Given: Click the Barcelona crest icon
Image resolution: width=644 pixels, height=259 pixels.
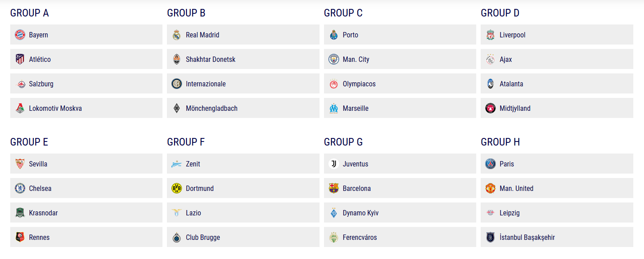Looking at the screenshot, I should tap(334, 188).
